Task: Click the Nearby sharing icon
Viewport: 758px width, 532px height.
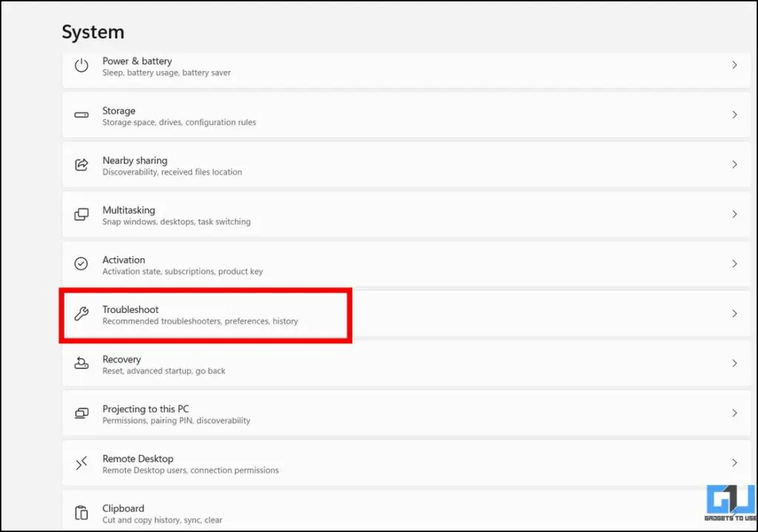Action: tap(81, 164)
